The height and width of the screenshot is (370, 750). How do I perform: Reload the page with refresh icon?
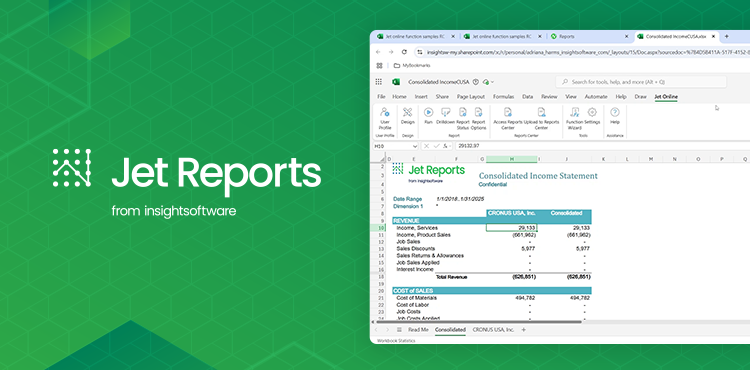pyautogui.click(x=404, y=52)
